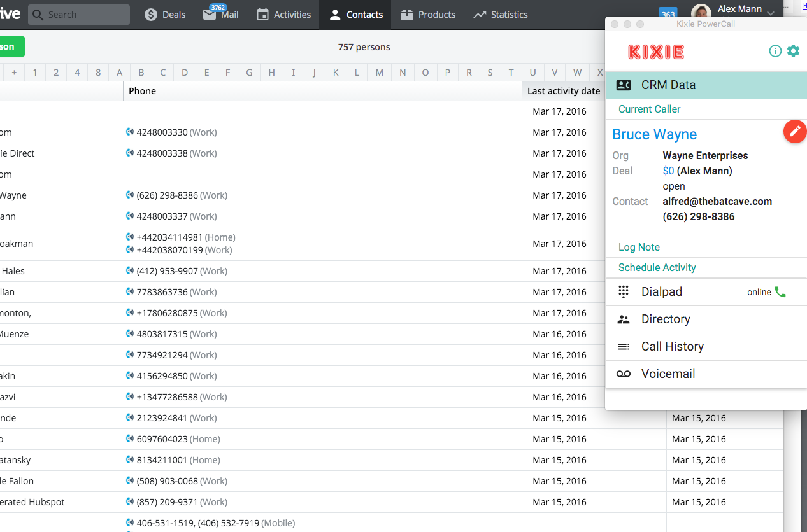Expand the Dialpad section
The width and height of the screenshot is (807, 532).
pos(706,292)
